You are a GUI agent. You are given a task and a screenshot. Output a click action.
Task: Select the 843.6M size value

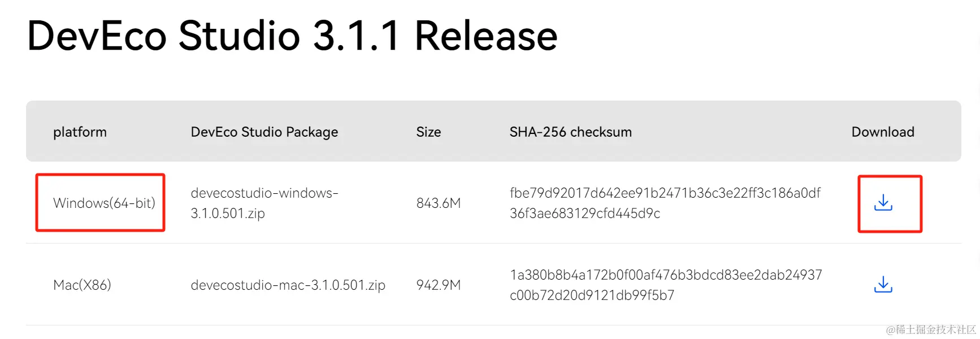click(439, 203)
